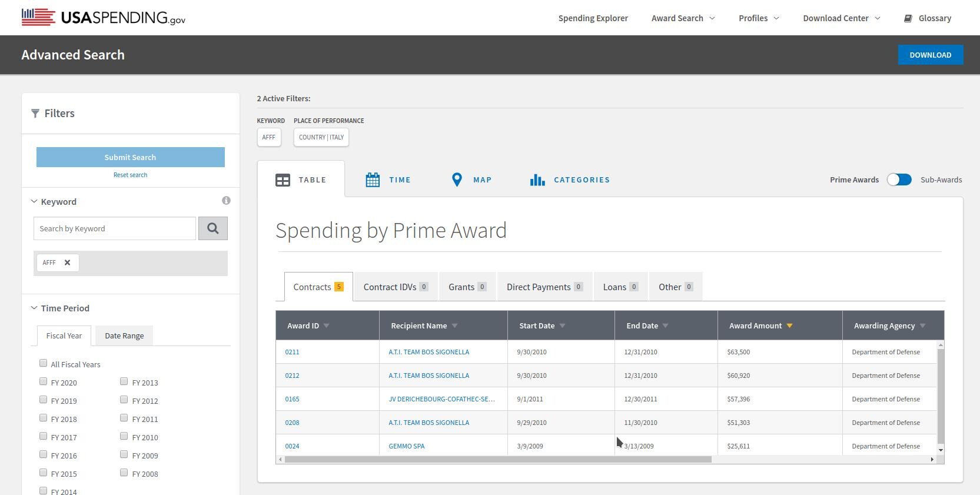Click table vertical scroll down arrow
The height and width of the screenshot is (495, 980).
pos(941,450)
